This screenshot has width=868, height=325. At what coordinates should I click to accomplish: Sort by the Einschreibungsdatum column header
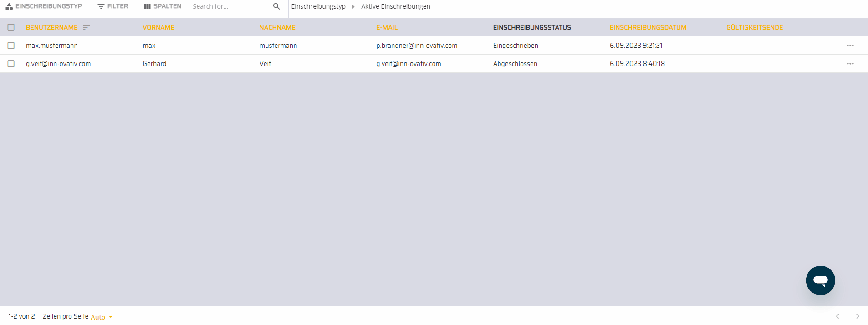pos(648,27)
